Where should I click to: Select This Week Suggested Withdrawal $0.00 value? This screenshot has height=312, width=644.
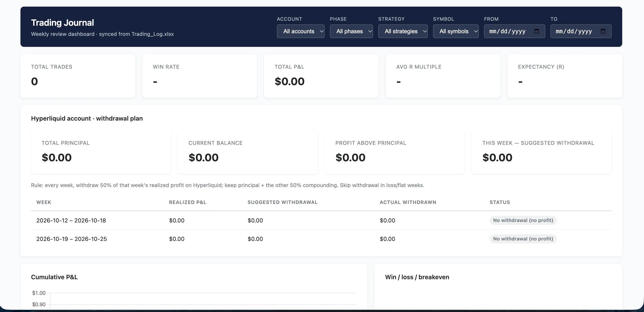tap(497, 158)
